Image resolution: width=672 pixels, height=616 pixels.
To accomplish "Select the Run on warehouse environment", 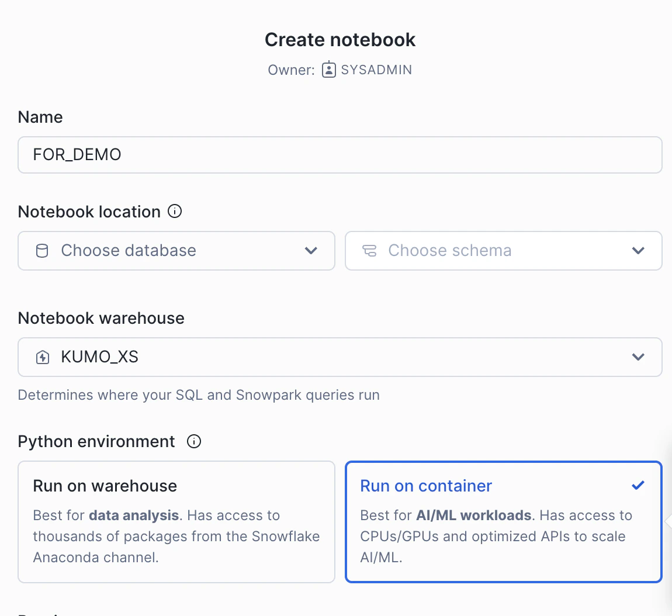I will tap(176, 522).
